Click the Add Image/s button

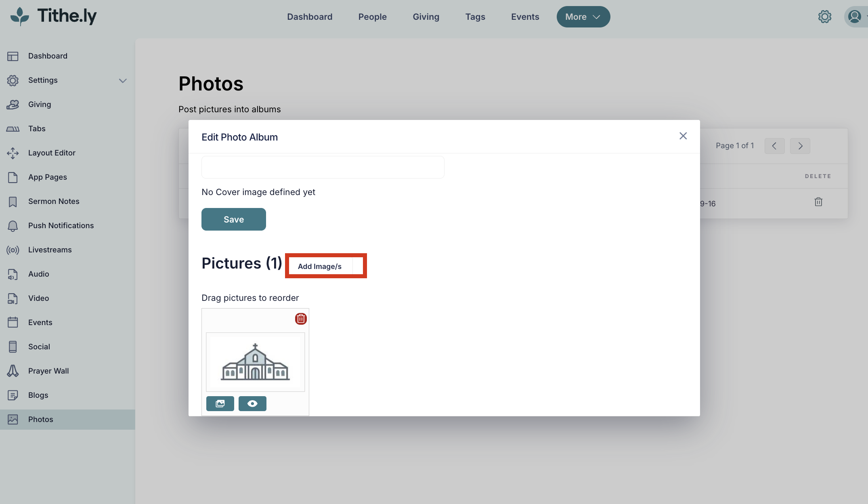(320, 266)
